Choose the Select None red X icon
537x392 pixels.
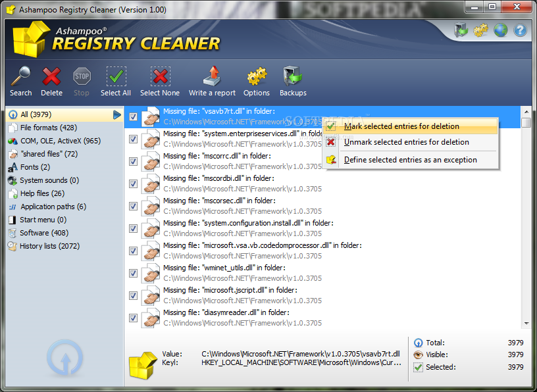(x=160, y=76)
